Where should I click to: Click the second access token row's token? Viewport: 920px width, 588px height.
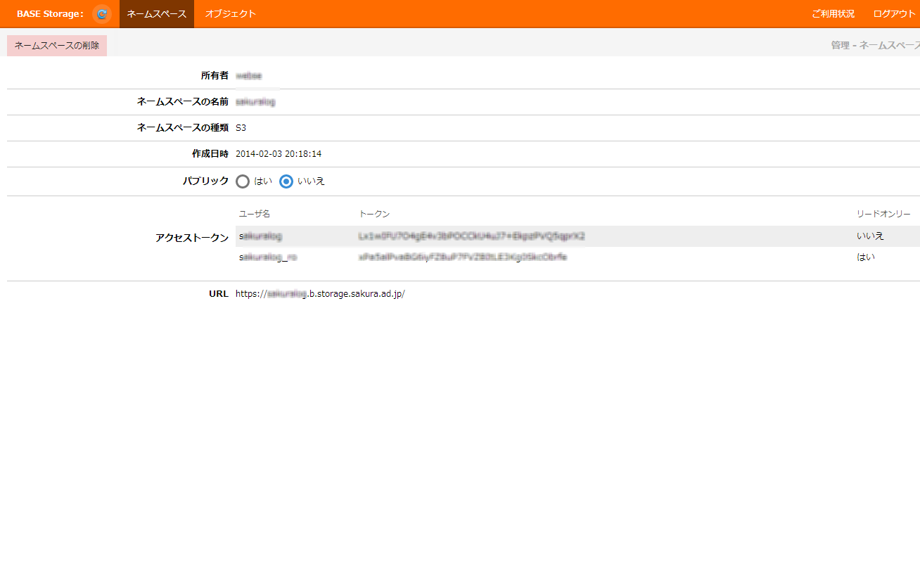tap(463, 257)
